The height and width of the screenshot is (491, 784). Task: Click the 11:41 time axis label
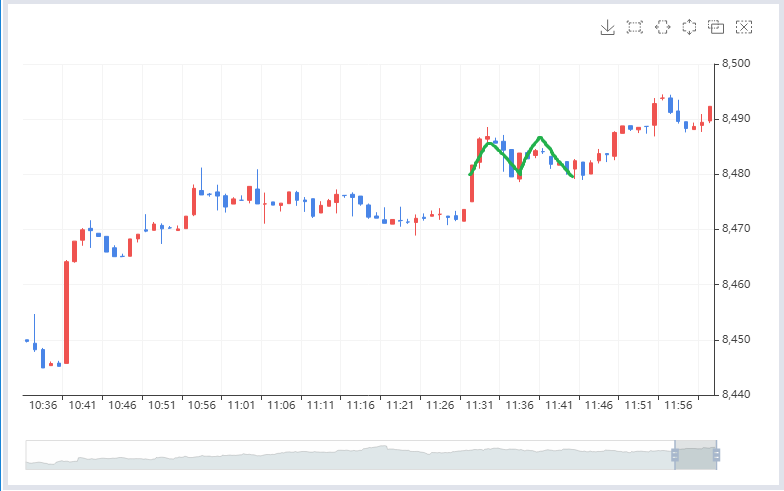pyautogui.click(x=558, y=406)
